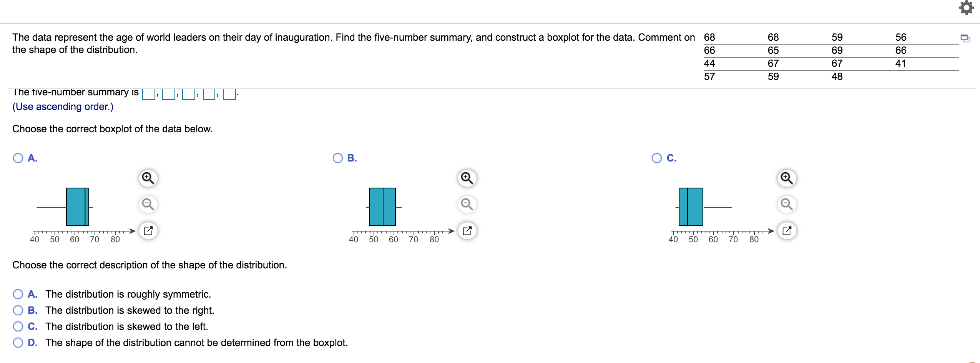Select 'The distribution is skewed to the left'
Viewport: 980px width, 363px height.
coord(17,326)
